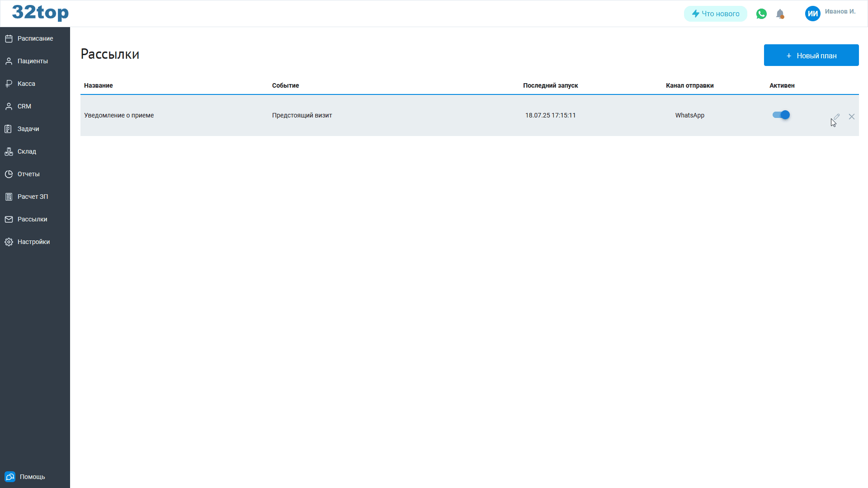868x488 pixels.
Task: Click the person icon beside Пациенты
Action: coord(9,61)
